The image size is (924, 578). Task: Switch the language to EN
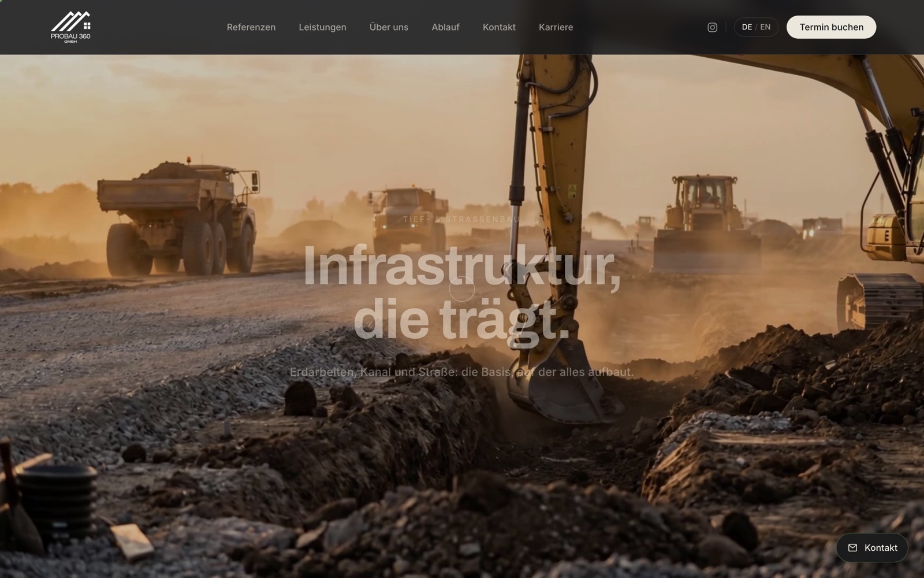click(x=765, y=27)
